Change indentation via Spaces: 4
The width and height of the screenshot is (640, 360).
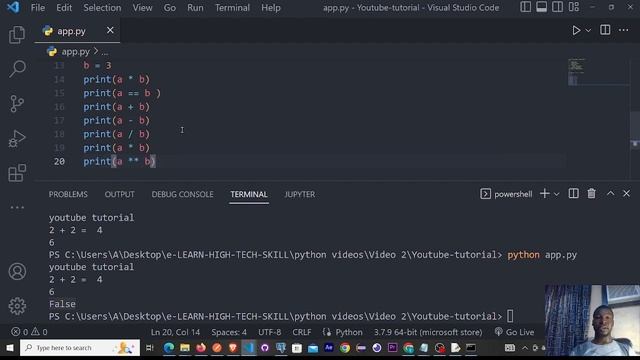click(229, 332)
